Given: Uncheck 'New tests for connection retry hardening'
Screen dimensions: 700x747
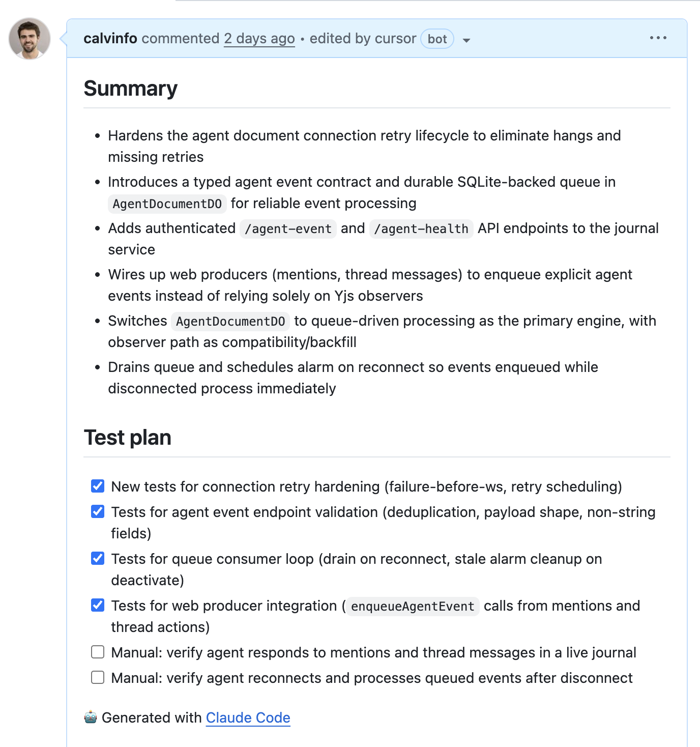Looking at the screenshot, I should 98,486.
